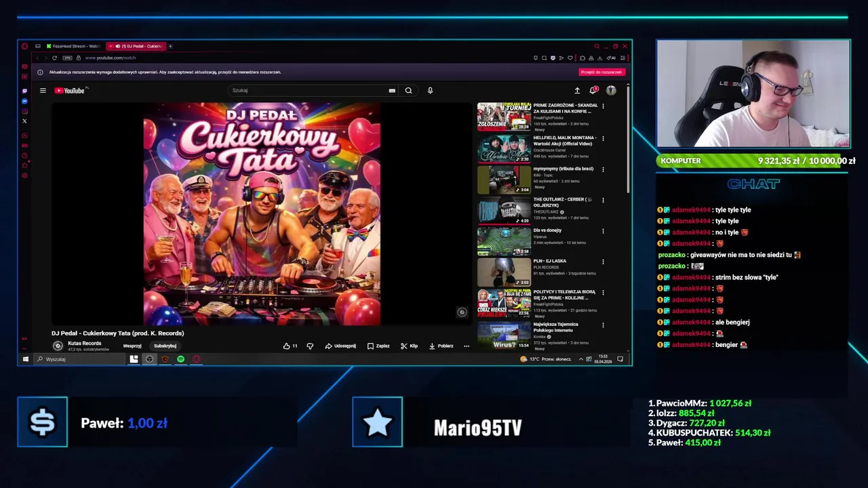Open Instagram in the Opera sidebar
Viewport: 868px width, 488px height.
click(x=24, y=111)
